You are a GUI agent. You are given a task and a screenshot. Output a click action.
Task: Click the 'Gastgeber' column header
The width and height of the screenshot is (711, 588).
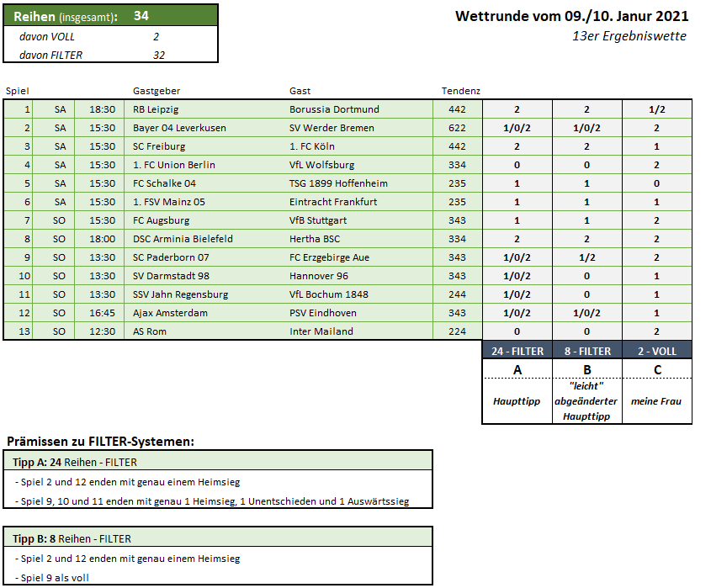pos(157,91)
